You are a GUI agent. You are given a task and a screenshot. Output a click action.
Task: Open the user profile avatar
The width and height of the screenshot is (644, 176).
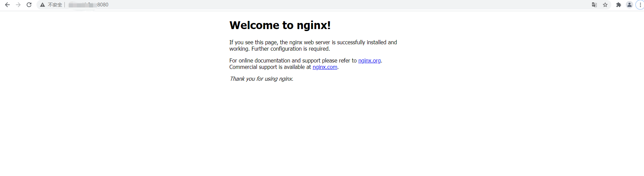pyautogui.click(x=629, y=5)
